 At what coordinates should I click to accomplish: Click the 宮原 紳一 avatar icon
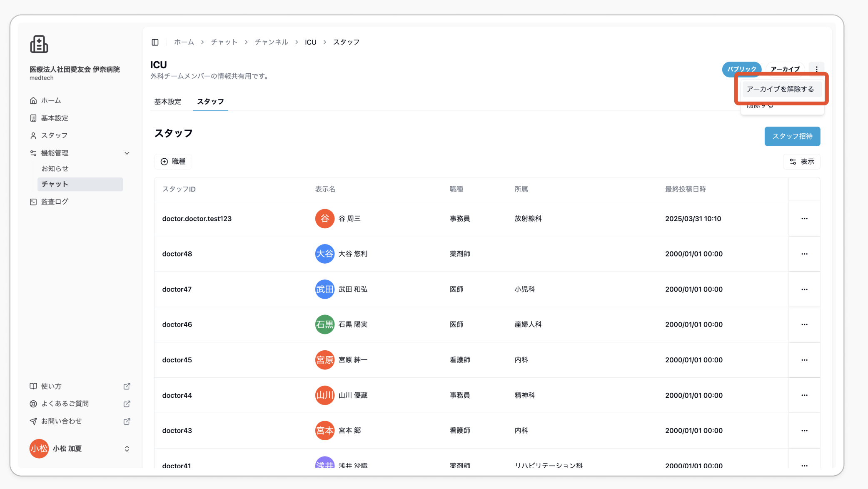[x=324, y=360]
